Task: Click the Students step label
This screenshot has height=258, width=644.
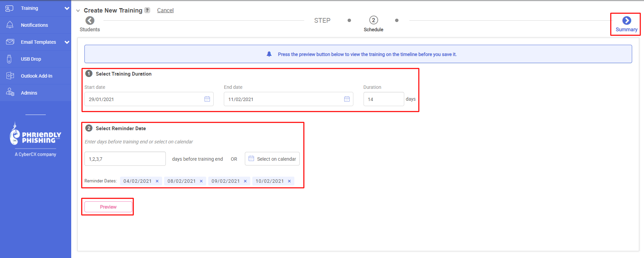Action: [x=90, y=29]
